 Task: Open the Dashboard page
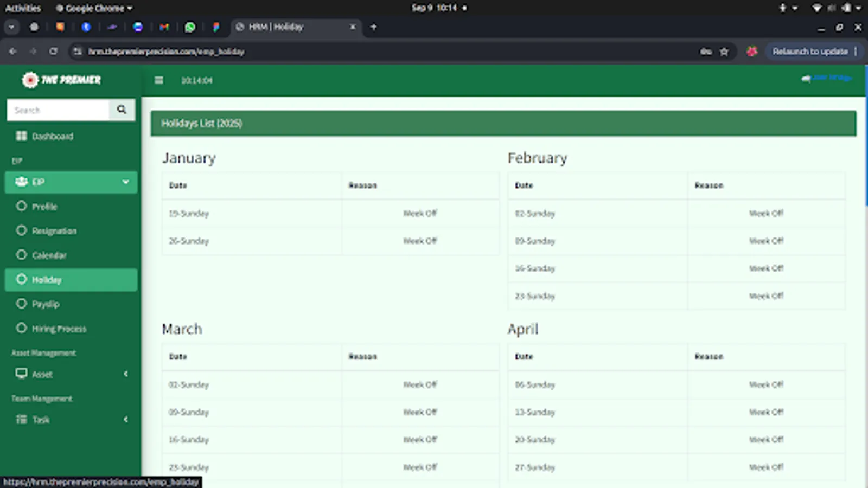(x=52, y=136)
